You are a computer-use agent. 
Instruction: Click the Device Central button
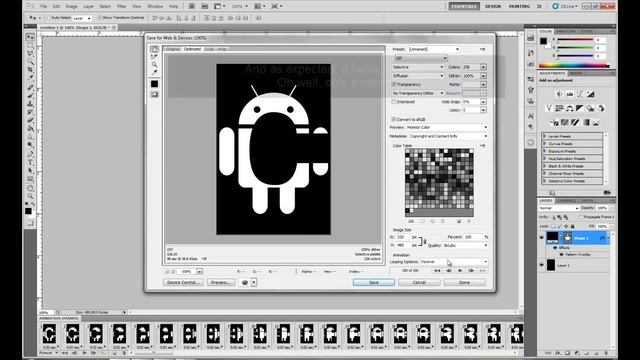click(x=183, y=282)
